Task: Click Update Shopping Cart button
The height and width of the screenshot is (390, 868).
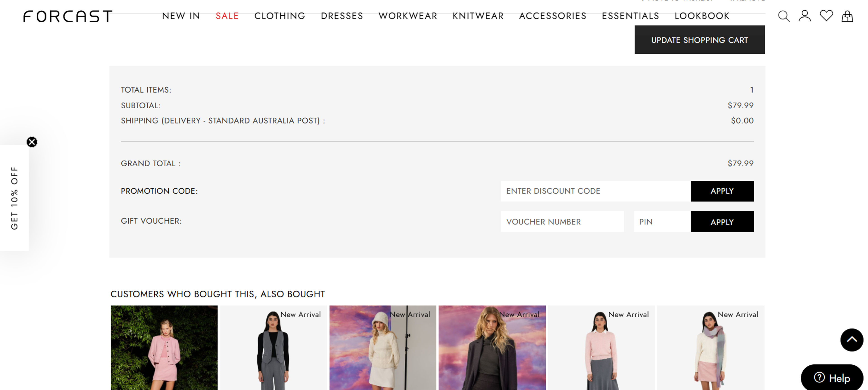Action: [700, 40]
